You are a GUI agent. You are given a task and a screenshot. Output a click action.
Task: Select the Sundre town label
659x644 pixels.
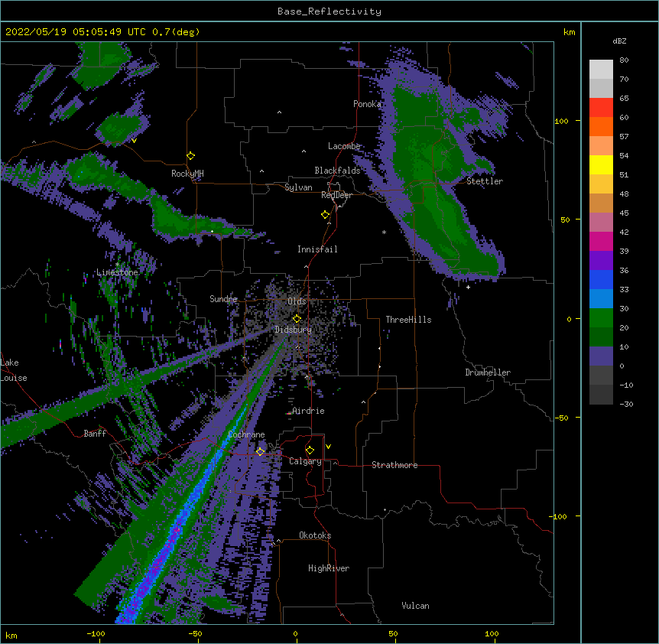[x=223, y=299]
